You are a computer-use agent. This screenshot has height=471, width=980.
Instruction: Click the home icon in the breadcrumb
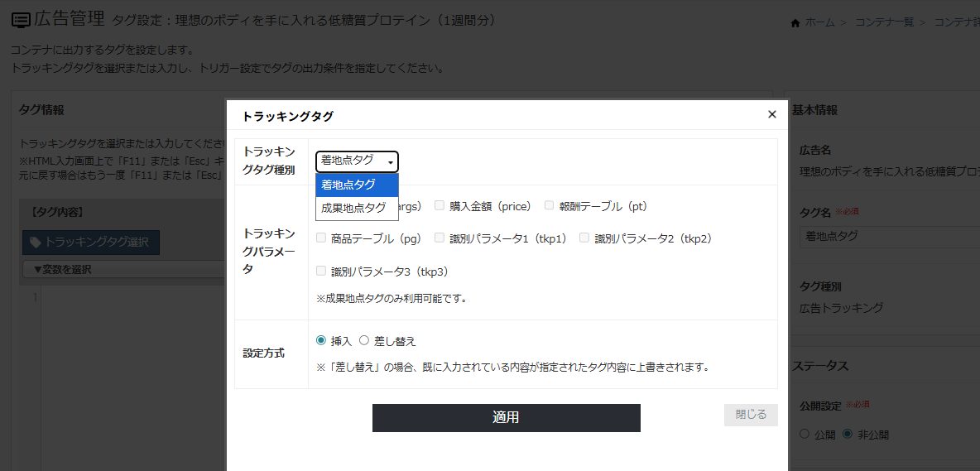796,22
